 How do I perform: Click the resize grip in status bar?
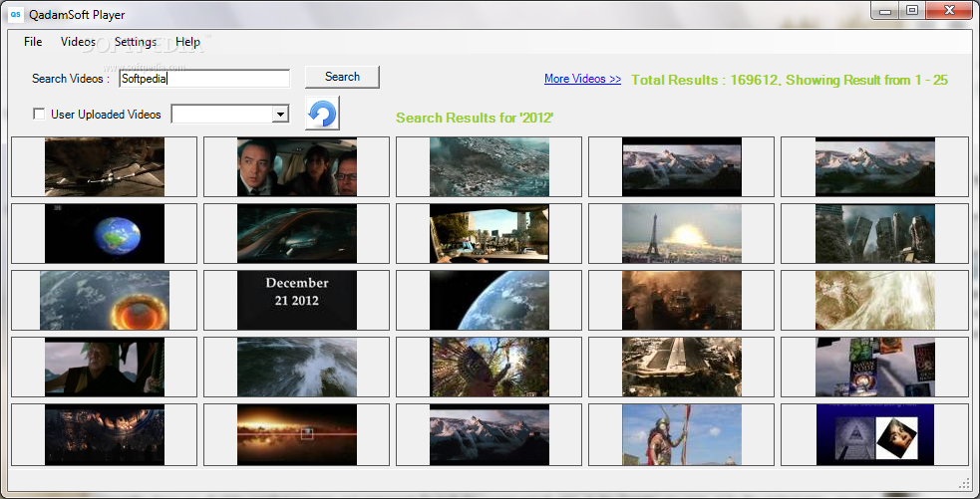click(x=964, y=483)
